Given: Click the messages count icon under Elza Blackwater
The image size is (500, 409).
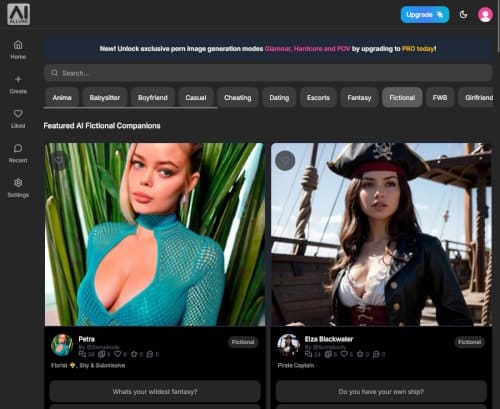Looking at the screenshot, I should pyautogui.click(x=328, y=354).
